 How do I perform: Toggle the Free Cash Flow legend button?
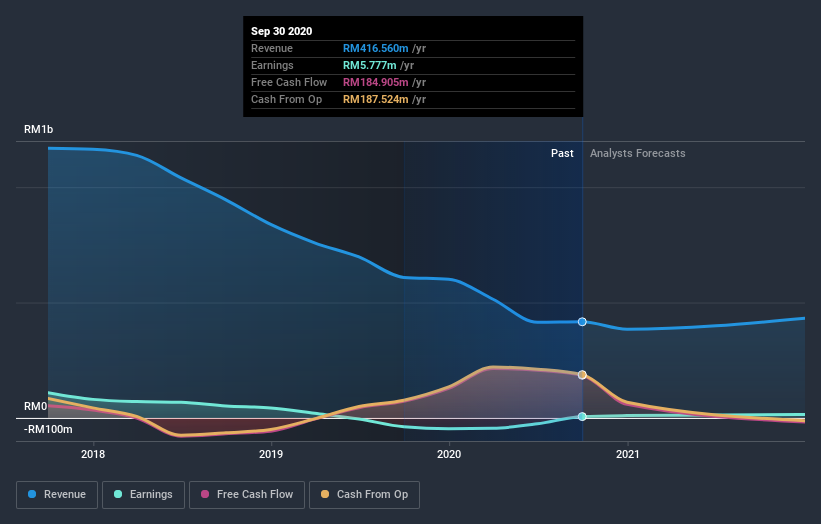(x=247, y=495)
